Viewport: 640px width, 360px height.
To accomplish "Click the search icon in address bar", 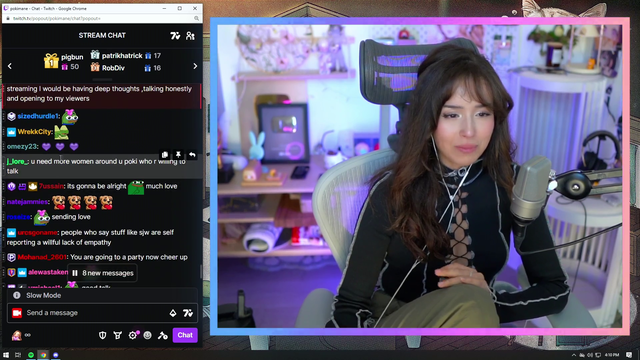I will 196,18.
